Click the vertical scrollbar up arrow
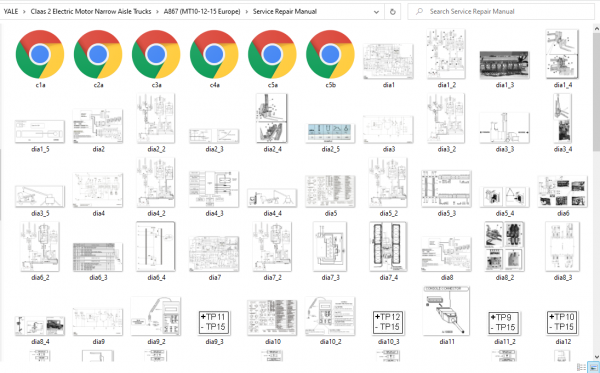 point(597,28)
